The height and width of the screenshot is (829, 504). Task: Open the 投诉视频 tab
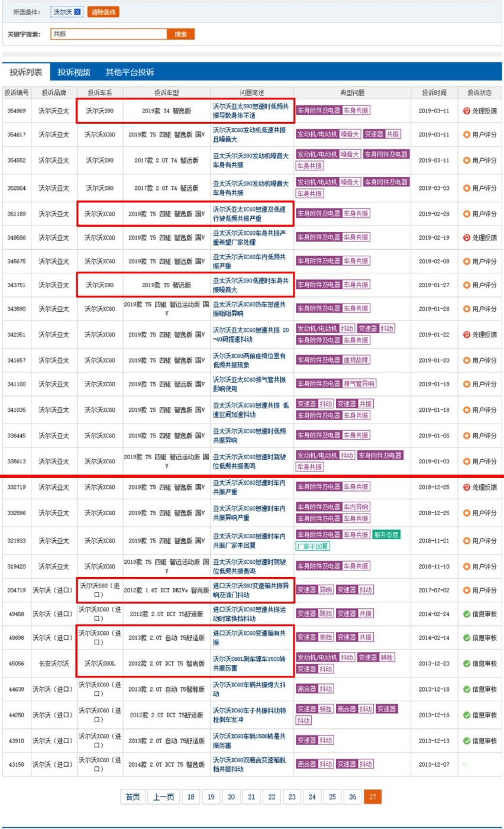pyautogui.click(x=74, y=72)
